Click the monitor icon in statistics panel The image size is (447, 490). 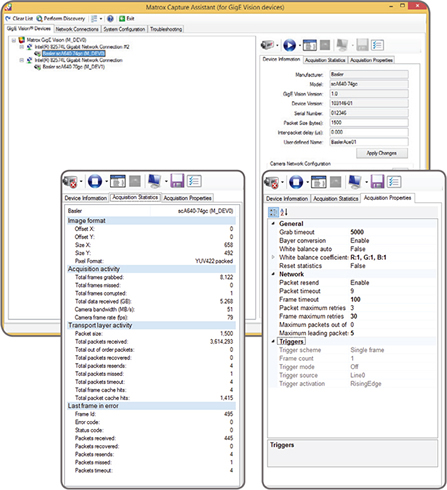pos(154,181)
